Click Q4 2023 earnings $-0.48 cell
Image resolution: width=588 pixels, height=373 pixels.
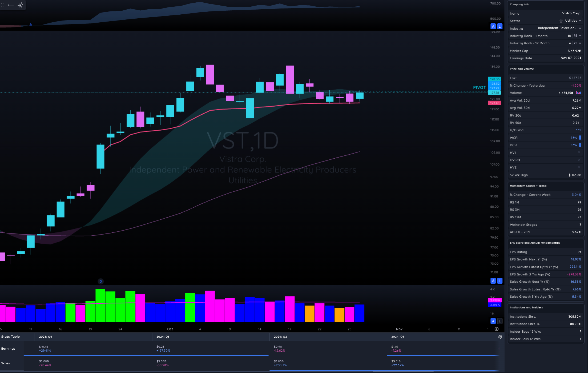[x=44, y=347]
